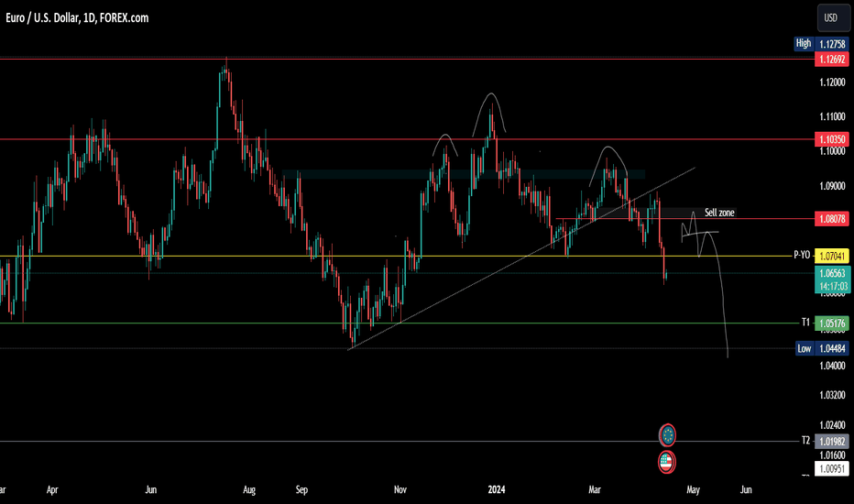
Task: Click the USD currency button
Action: [833, 18]
